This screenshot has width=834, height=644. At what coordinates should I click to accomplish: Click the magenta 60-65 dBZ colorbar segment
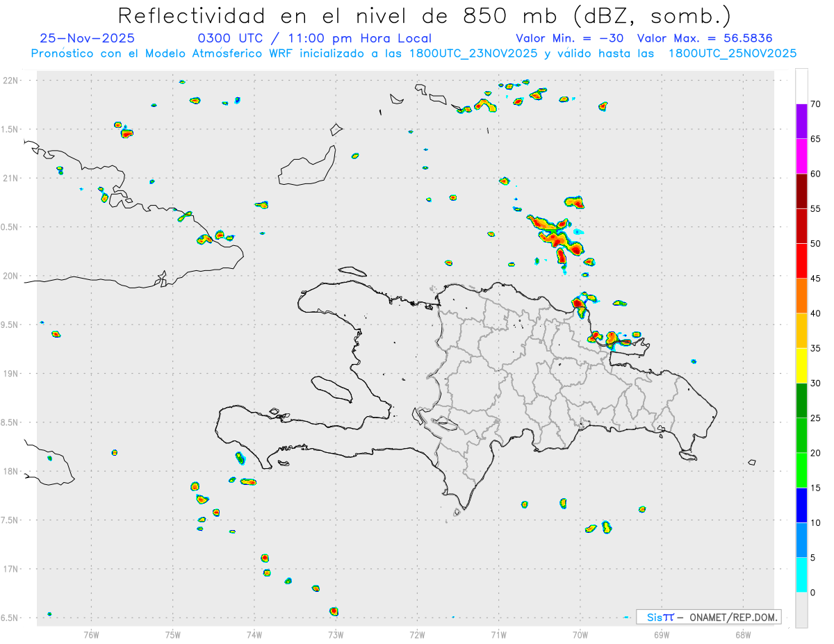(x=801, y=156)
